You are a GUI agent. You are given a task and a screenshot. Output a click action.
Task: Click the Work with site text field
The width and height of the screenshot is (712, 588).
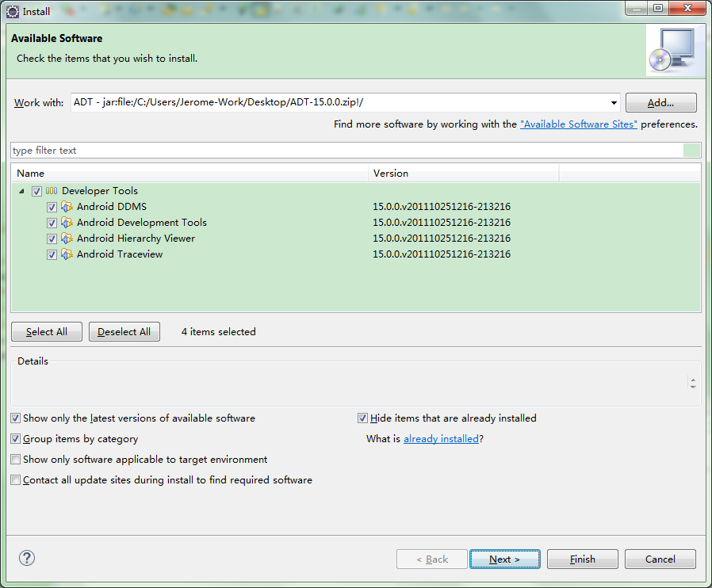pyautogui.click(x=339, y=102)
